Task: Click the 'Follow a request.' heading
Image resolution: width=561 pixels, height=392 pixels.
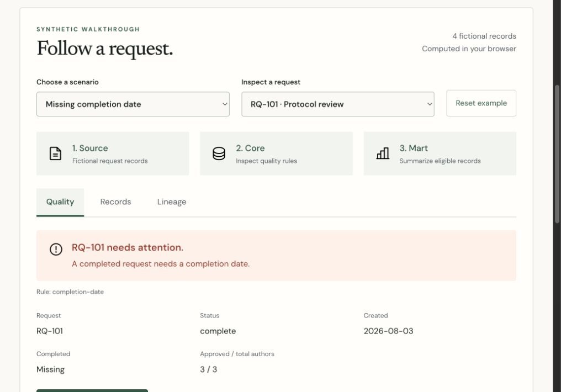Action: pyautogui.click(x=105, y=49)
